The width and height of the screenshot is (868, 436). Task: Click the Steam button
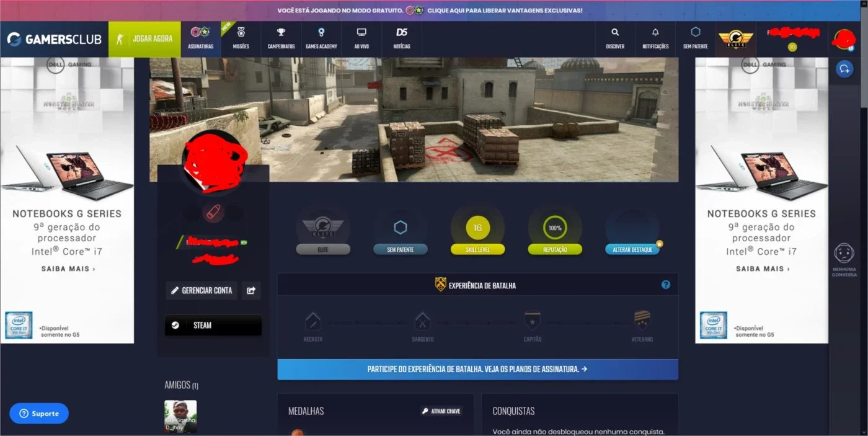(213, 325)
